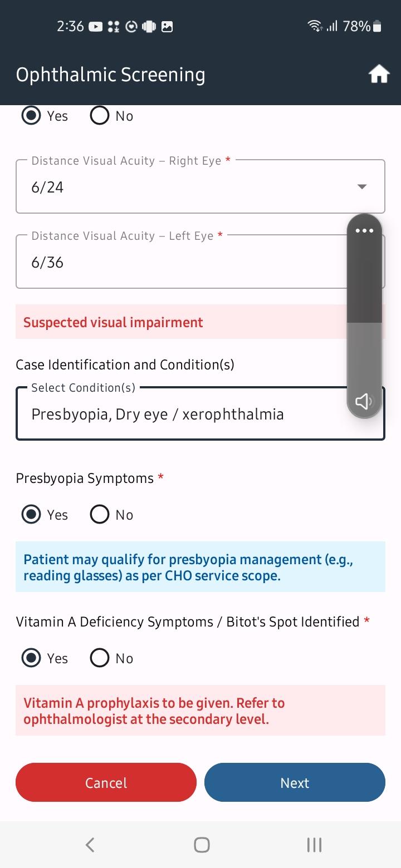Open recent apps navigation button
The height and width of the screenshot is (868, 401).
pyautogui.click(x=314, y=845)
